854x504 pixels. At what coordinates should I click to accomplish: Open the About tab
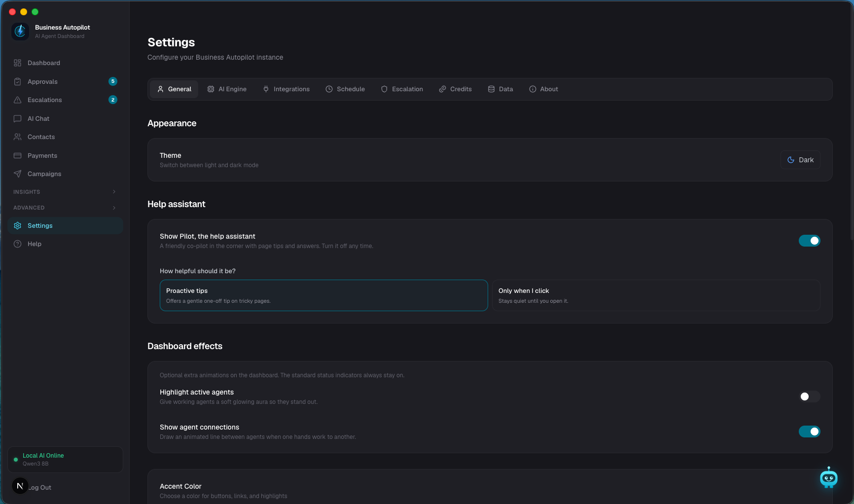coord(543,89)
